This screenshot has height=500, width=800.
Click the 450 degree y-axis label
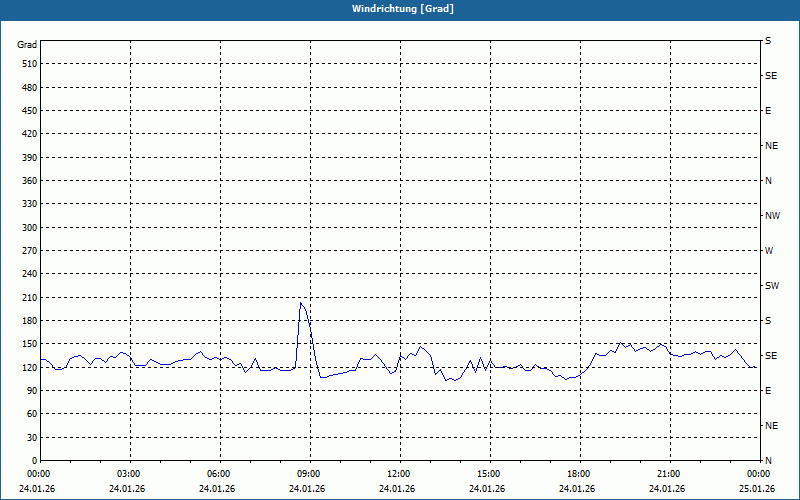click(28, 111)
